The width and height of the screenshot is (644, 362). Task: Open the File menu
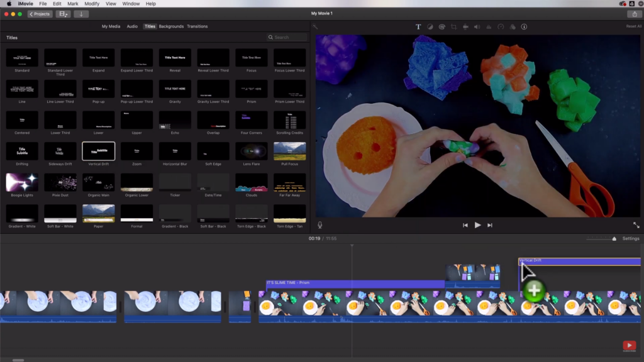(x=43, y=4)
